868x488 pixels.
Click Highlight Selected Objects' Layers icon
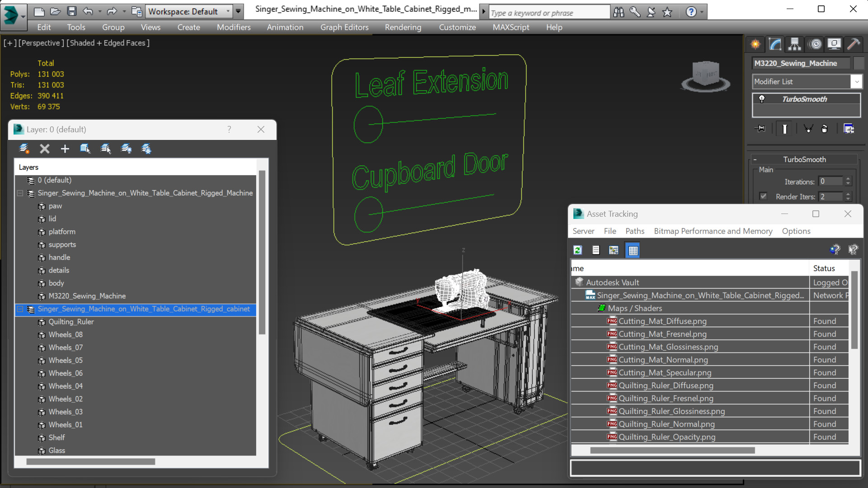tap(106, 149)
